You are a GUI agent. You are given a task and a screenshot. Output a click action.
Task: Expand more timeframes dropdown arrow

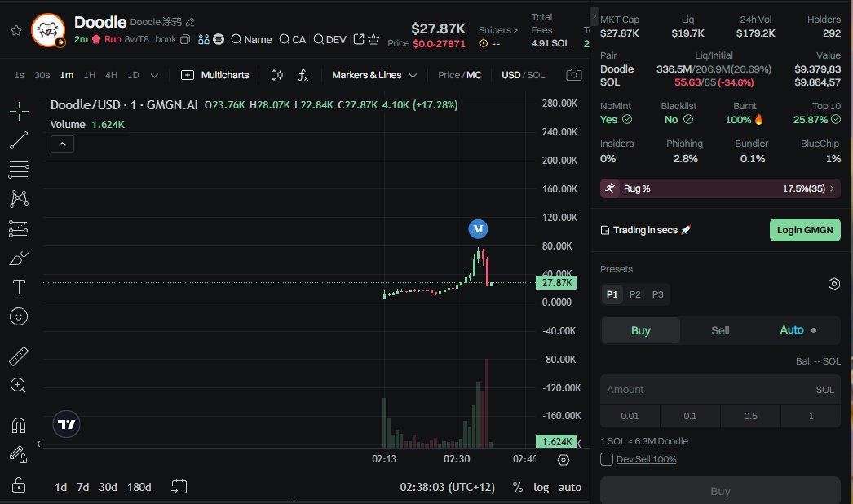[x=154, y=75]
